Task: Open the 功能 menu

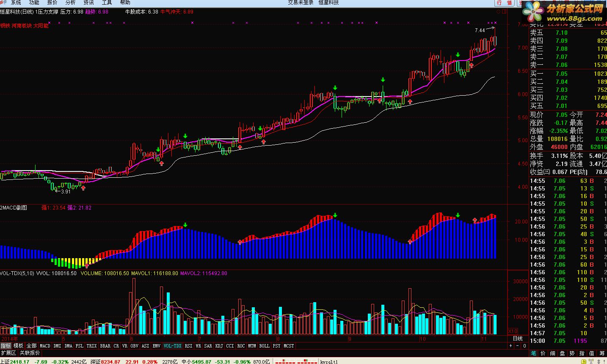Action: pyautogui.click(x=34, y=3)
